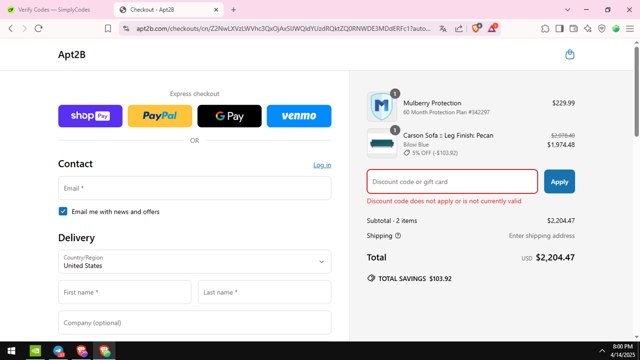
Task: Choose Google Pay express checkout
Action: click(229, 116)
